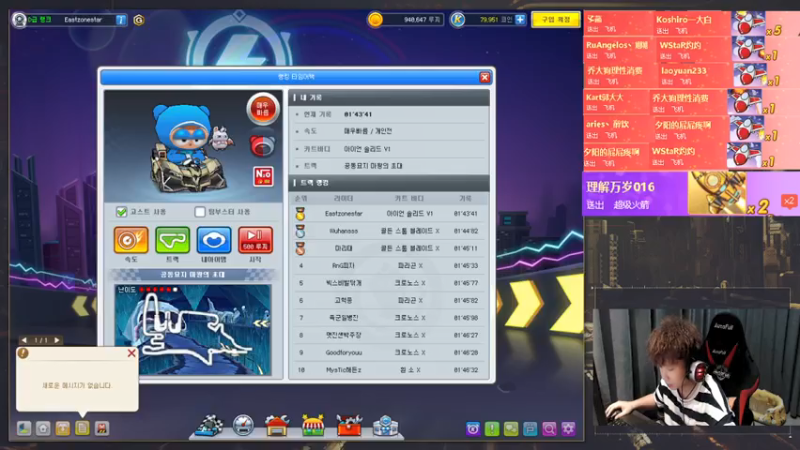Open the green track selection button
Image resolution: width=800 pixels, height=450 pixels.
172,240
